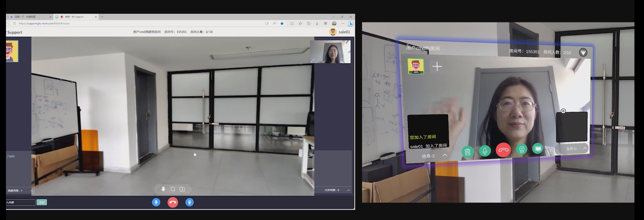This screenshot has width=644, height=220.
Task: Click the folder upload icon in video toolbar
Action: (x=182, y=189)
